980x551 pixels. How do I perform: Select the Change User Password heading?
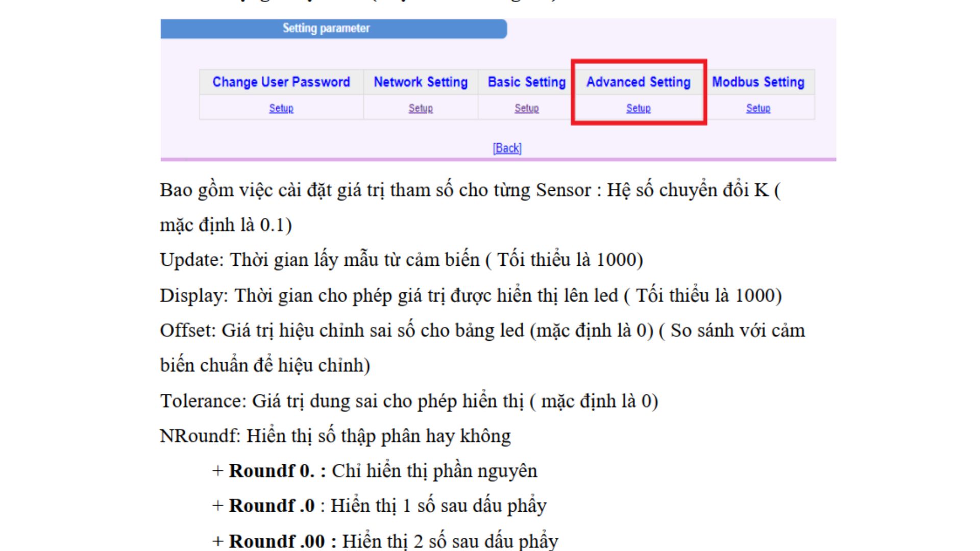[x=281, y=82]
